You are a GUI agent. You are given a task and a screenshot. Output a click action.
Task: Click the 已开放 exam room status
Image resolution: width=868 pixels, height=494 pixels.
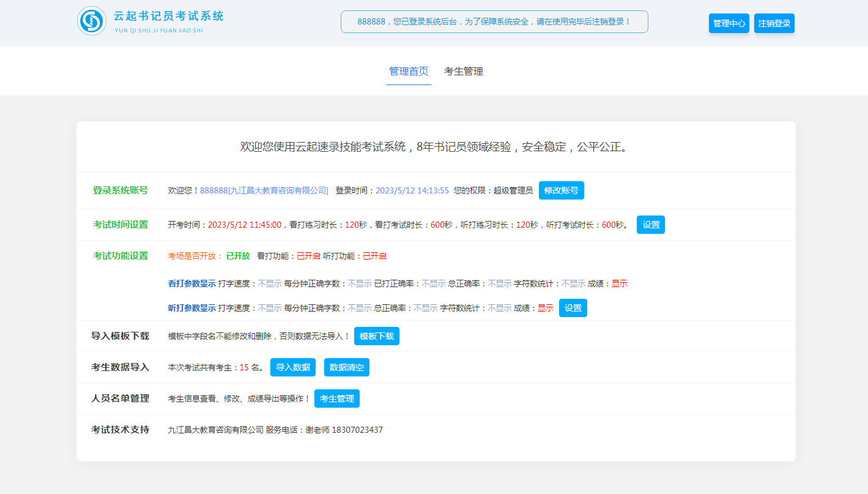pos(238,256)
